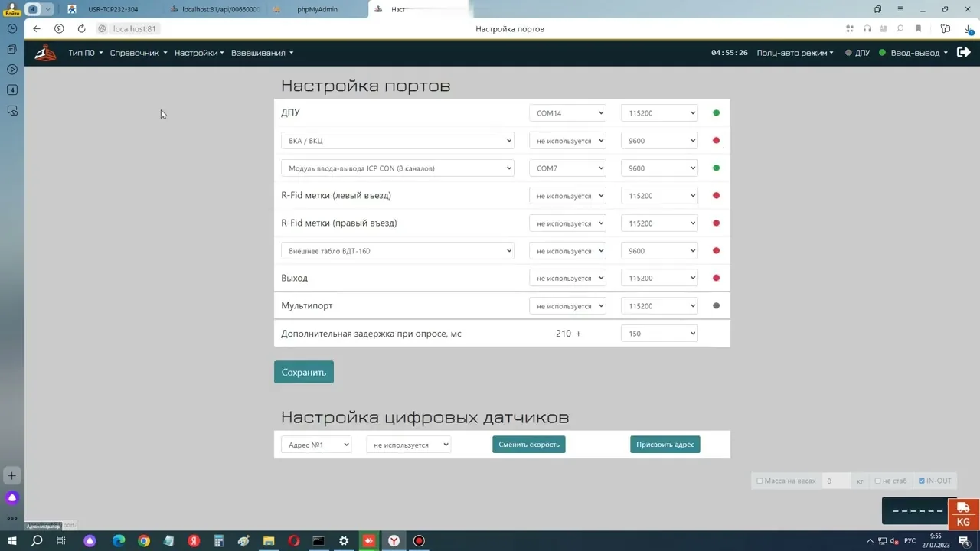Click the 'Присвоить адрес' button
This screenshot has width=980, height=551.
point(665,445)
